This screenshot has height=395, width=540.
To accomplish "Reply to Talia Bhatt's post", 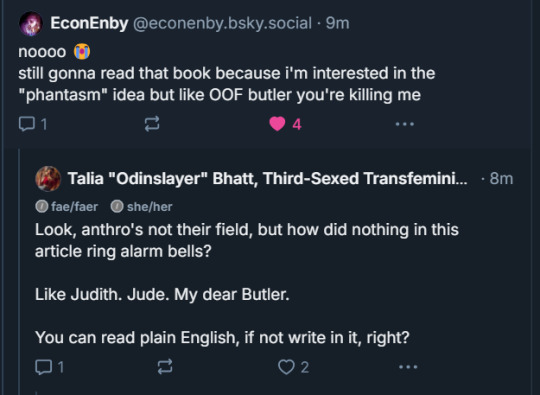I will (x=43, y=367).
